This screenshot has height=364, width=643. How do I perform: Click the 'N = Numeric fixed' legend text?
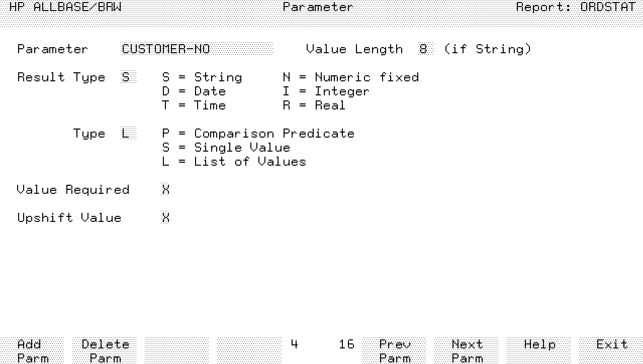[350, 77]
